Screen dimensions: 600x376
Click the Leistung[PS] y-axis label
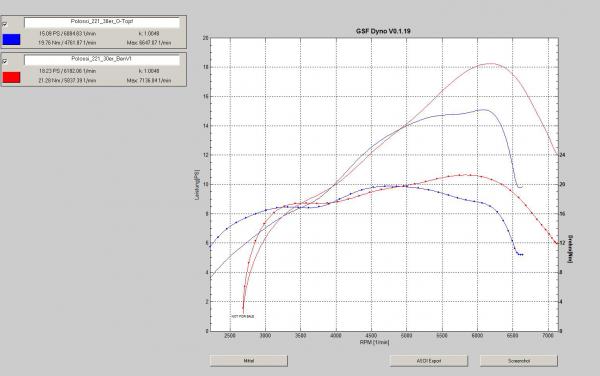point(197,184)
